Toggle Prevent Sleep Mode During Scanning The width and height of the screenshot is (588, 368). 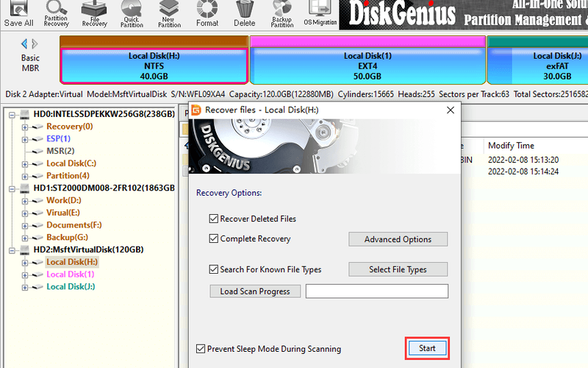coord(201,349)
